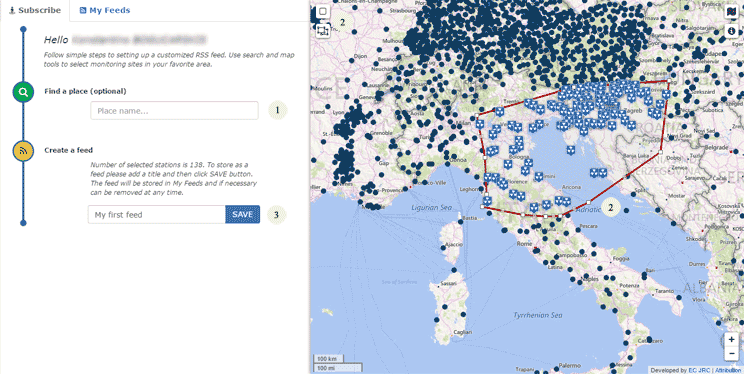Zoom in on the map
This screenshot has width=744, height=374.
point(732,339)
